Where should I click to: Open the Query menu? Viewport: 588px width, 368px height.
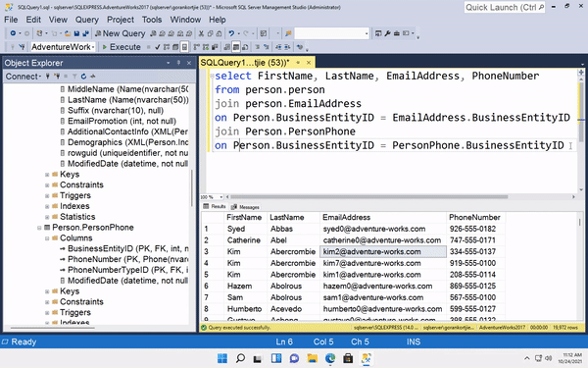(86, 20)
